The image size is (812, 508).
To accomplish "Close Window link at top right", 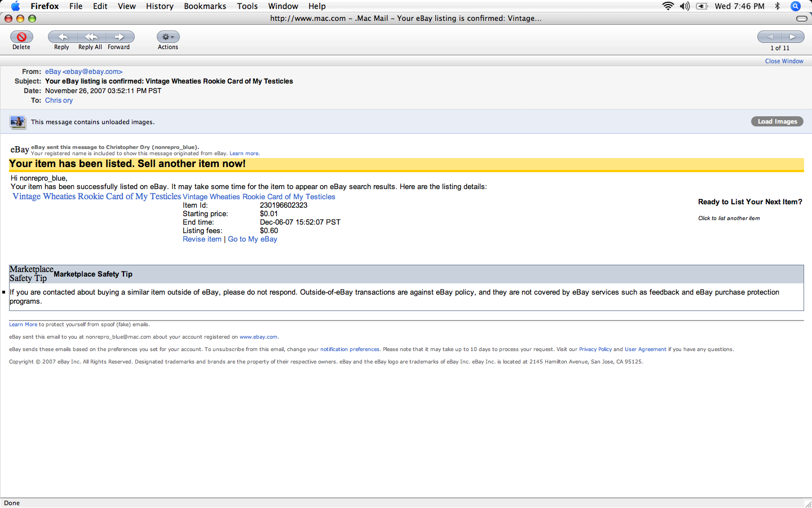I will (x=784, y=61).
